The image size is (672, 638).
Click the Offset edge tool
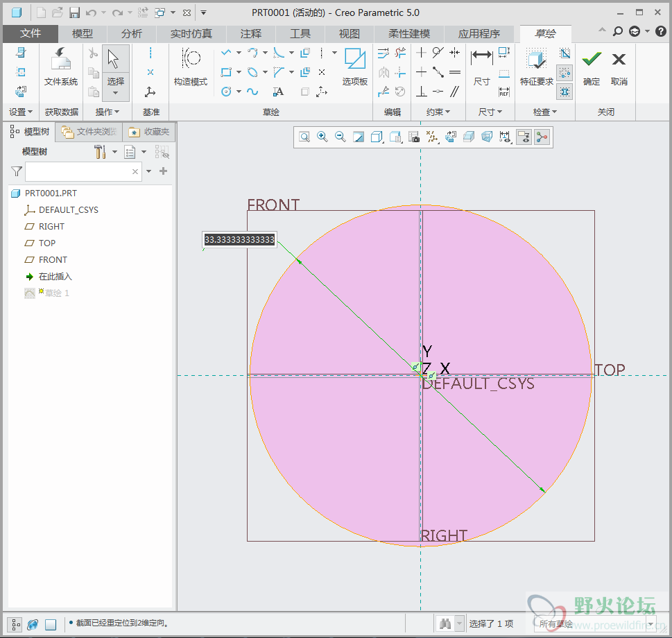coord(305,53)
